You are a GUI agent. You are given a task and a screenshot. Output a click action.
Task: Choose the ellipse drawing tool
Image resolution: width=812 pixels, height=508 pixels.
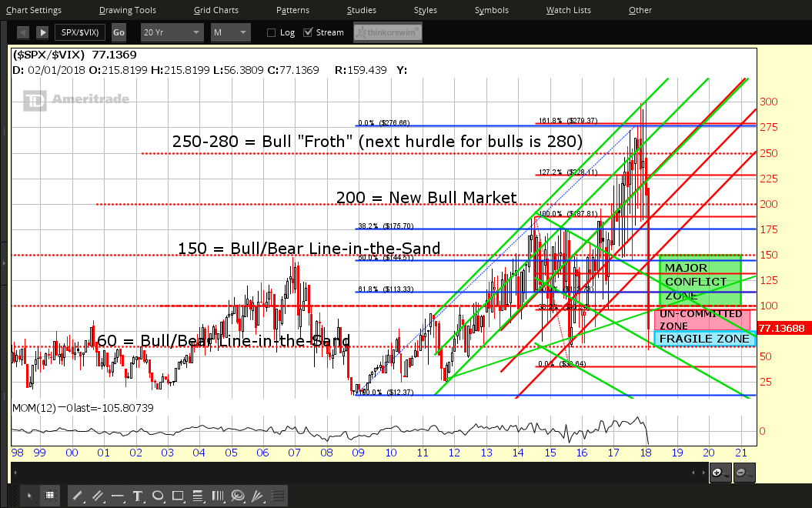158,496
